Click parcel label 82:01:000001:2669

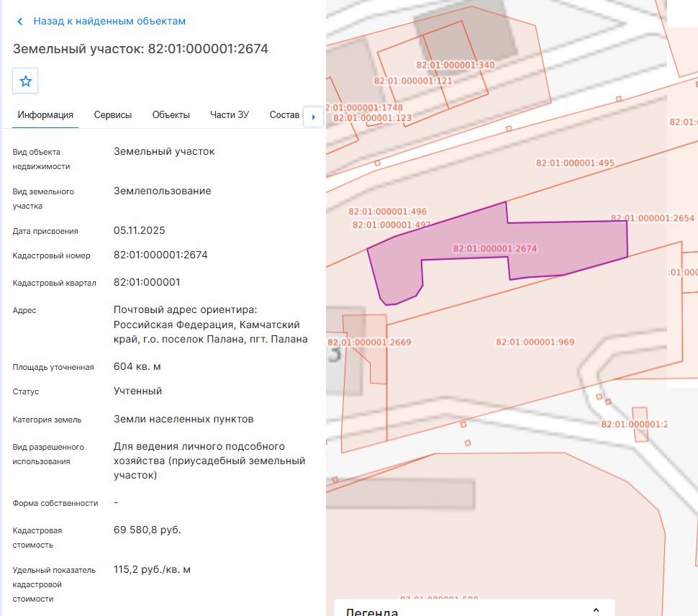(x=369, y=343)
